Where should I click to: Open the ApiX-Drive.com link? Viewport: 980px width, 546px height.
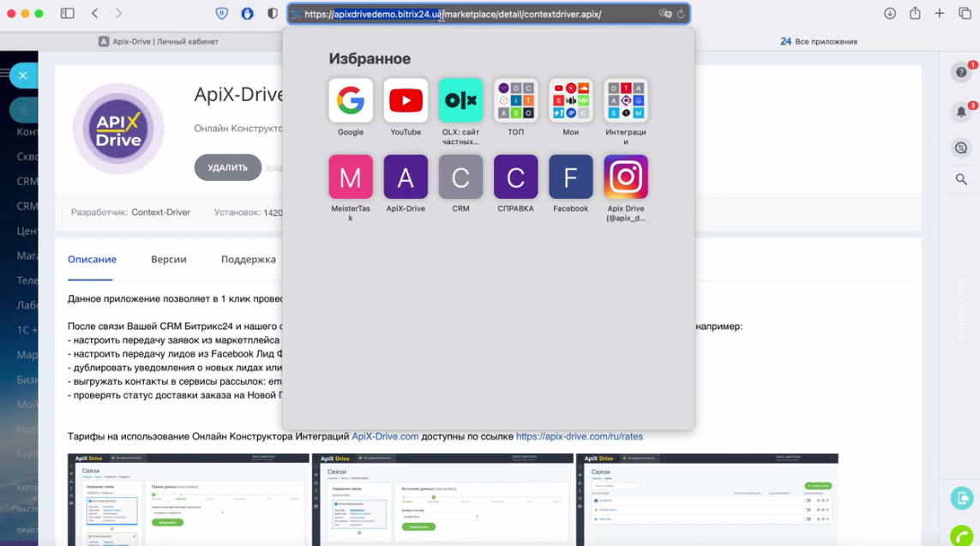pos(385,436)
